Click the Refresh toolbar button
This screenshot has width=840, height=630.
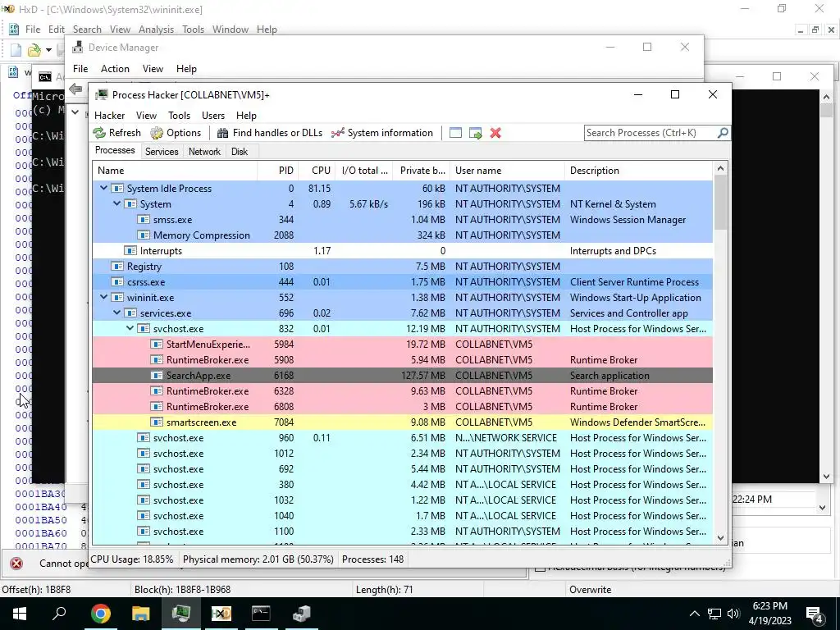click(116, 133)
